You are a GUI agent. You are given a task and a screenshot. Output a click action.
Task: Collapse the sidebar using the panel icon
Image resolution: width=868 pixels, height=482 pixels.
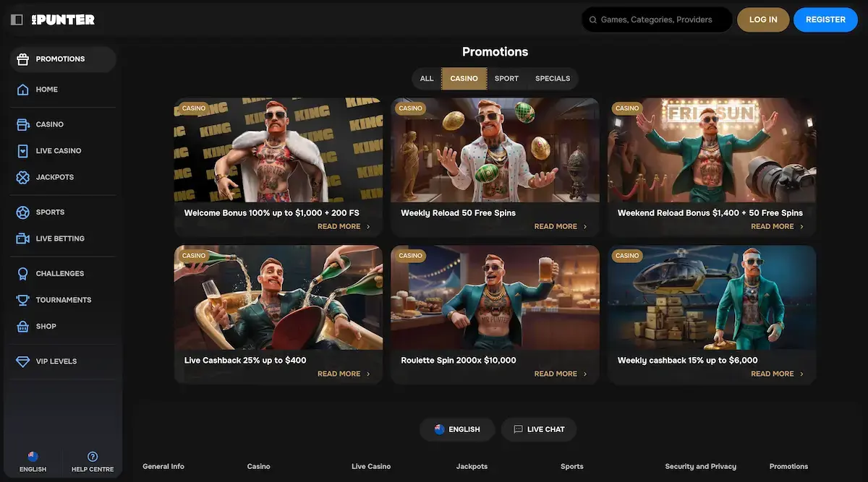tap(17, 20)
